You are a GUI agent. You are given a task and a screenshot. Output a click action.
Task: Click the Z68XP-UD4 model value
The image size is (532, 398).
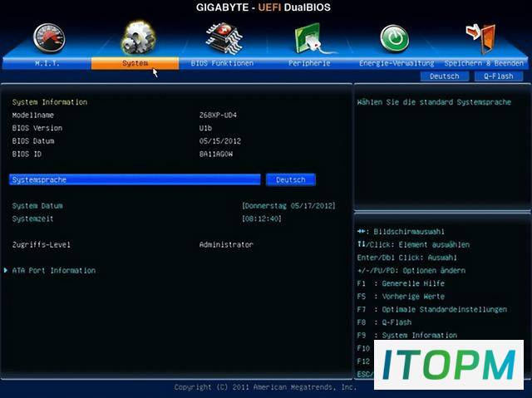[x=218, y=115]
